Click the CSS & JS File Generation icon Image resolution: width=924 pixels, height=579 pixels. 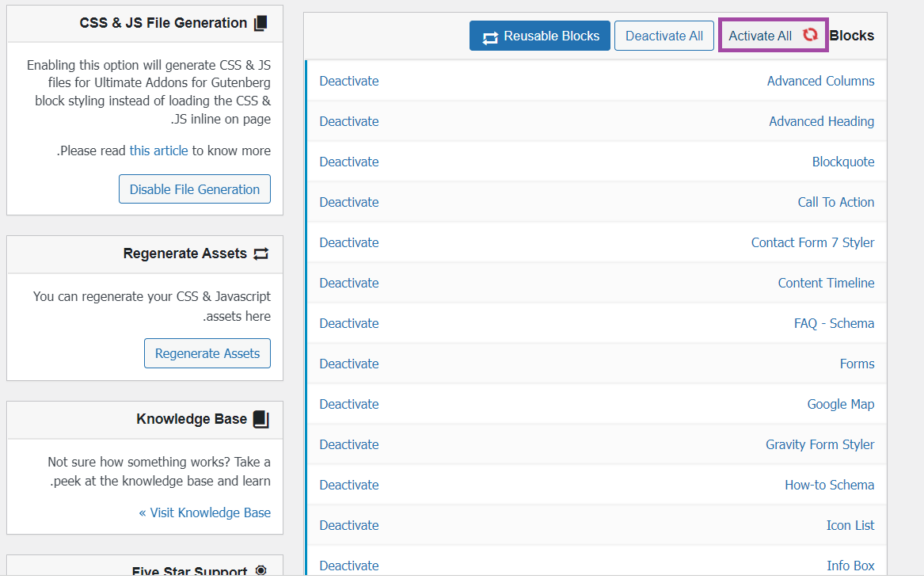(260, 23)
